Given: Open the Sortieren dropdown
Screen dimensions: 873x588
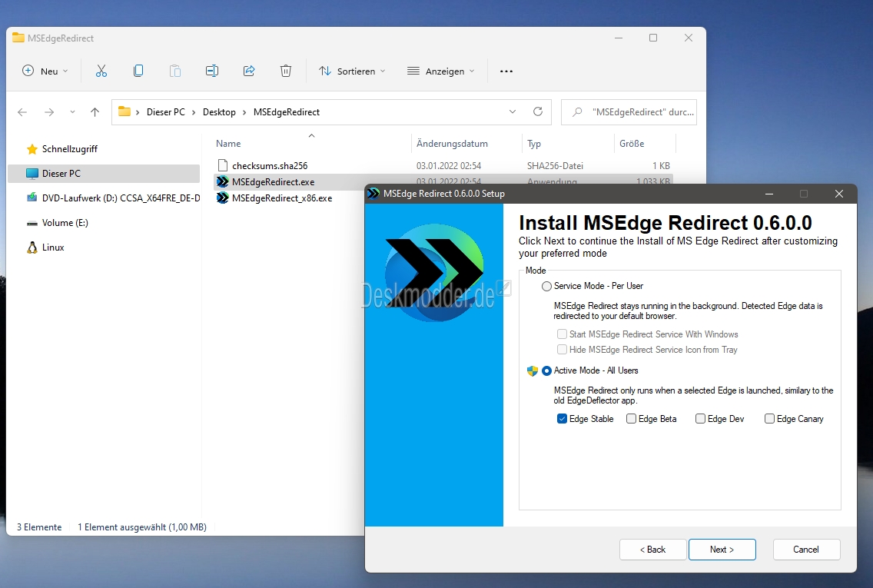Looking at the screenshot, I should coord(352,71).
